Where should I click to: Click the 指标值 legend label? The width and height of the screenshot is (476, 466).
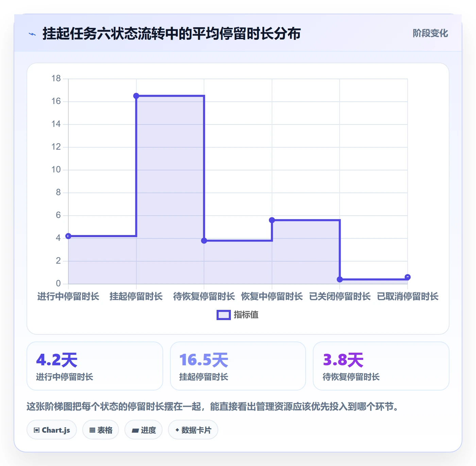point(246,315)
